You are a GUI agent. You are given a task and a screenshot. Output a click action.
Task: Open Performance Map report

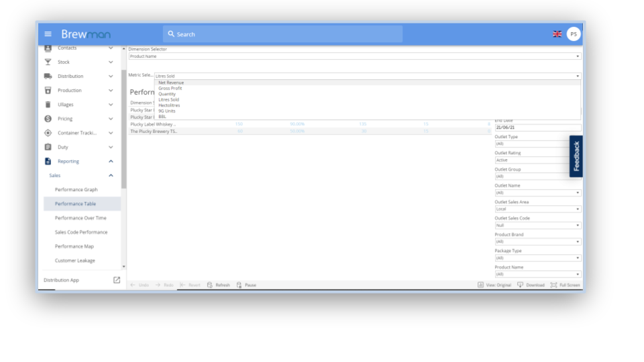[x=74, y=246]
